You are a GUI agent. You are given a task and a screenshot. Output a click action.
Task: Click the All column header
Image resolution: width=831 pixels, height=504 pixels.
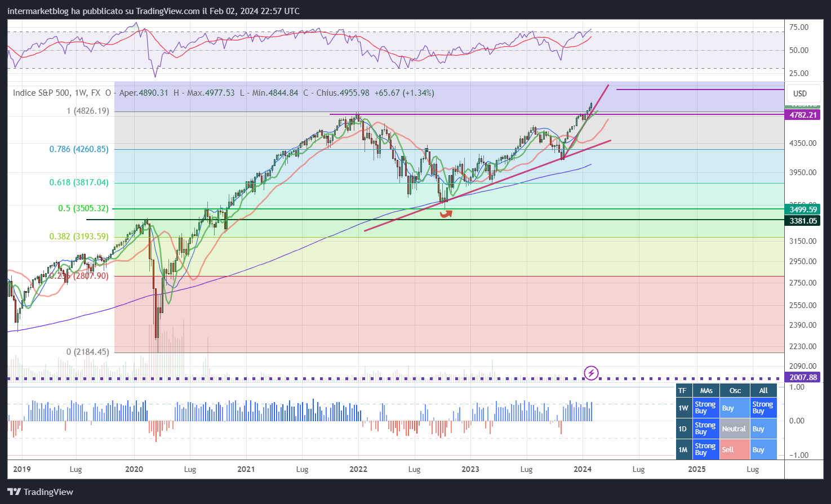click(x=763, y=390)
